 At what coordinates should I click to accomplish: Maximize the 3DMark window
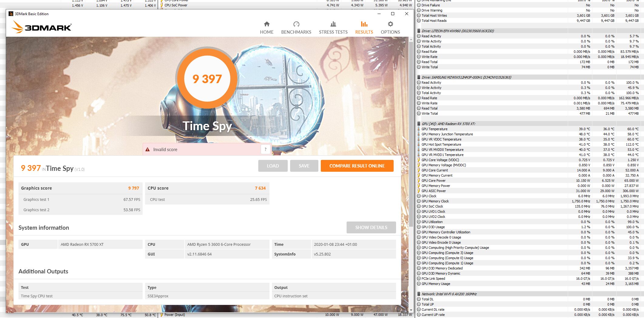tap(393, 14)
